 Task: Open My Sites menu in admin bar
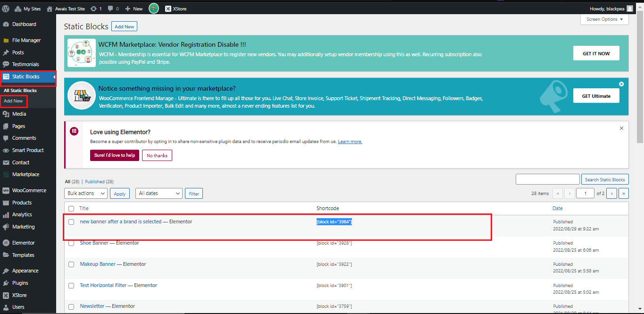coord(28,8)
